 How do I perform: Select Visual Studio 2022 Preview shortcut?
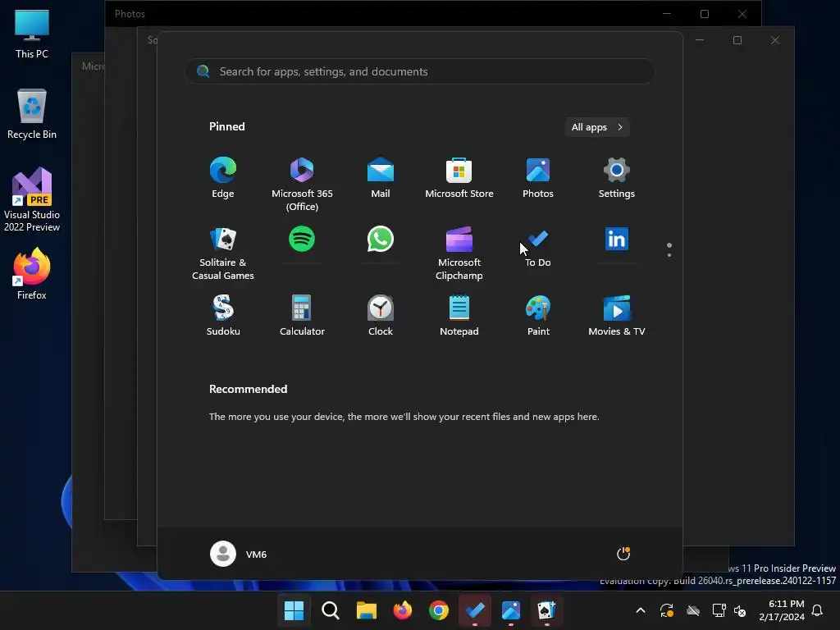[32, 199]
